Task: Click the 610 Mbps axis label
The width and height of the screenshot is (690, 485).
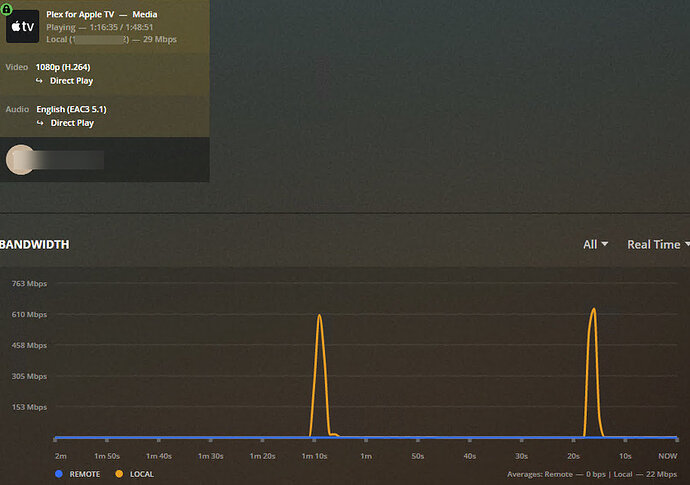Action: coord(29,315)
